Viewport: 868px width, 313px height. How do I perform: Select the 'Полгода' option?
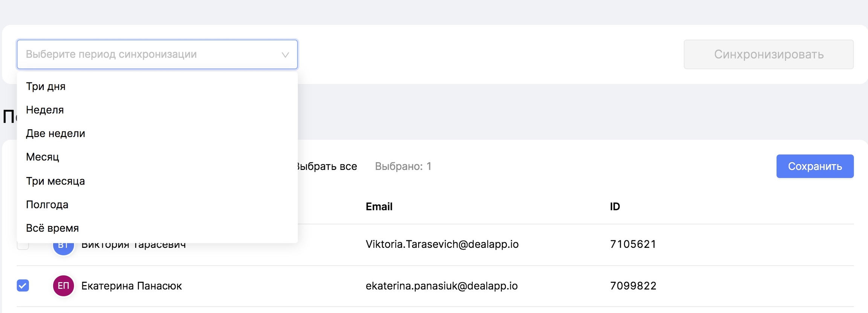pyautogui.click(x=47, y=205)
